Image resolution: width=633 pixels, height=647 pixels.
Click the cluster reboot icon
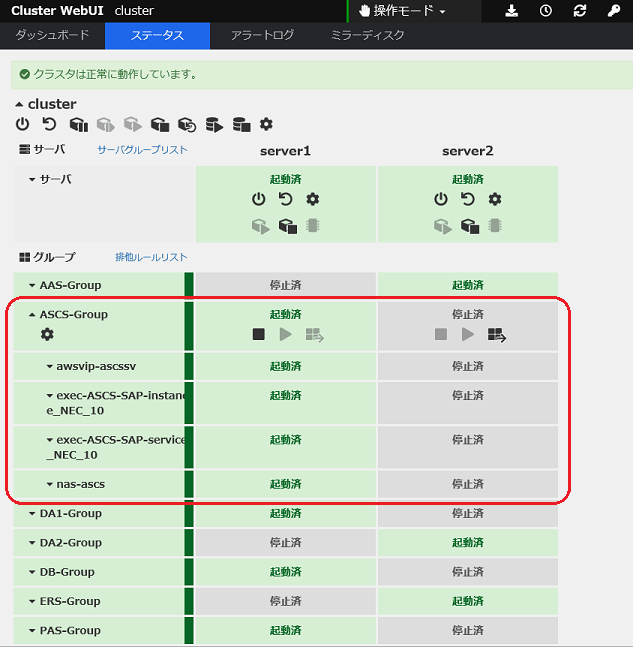(50, 124)
